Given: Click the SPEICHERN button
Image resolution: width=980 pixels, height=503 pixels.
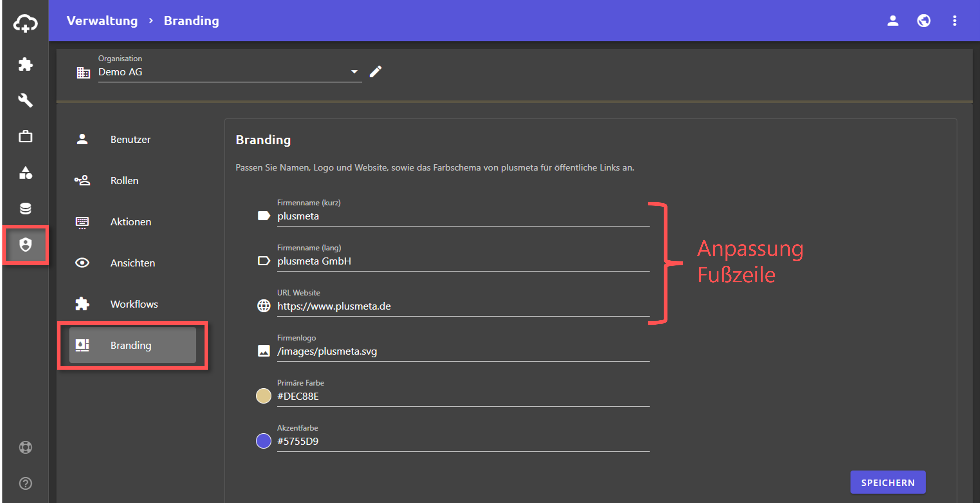Looking at the screenshot, I should click(x=888, y=482).
